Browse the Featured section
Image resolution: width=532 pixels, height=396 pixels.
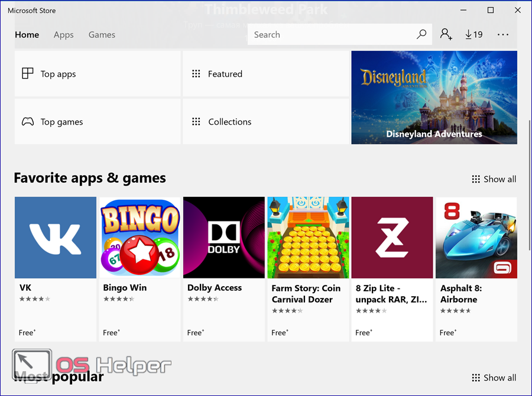pos(266,74)
